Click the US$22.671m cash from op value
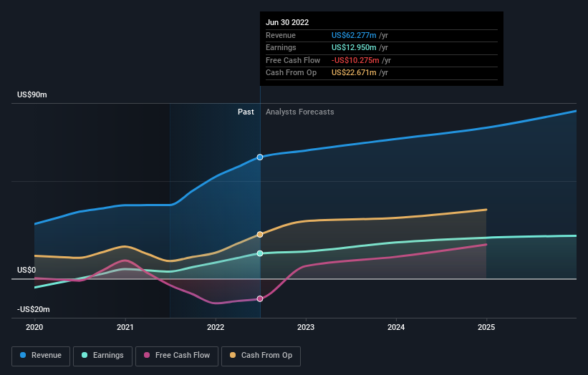Image resolution: width=588 pixels, height=375 pixels. click(x=354, y=73)
